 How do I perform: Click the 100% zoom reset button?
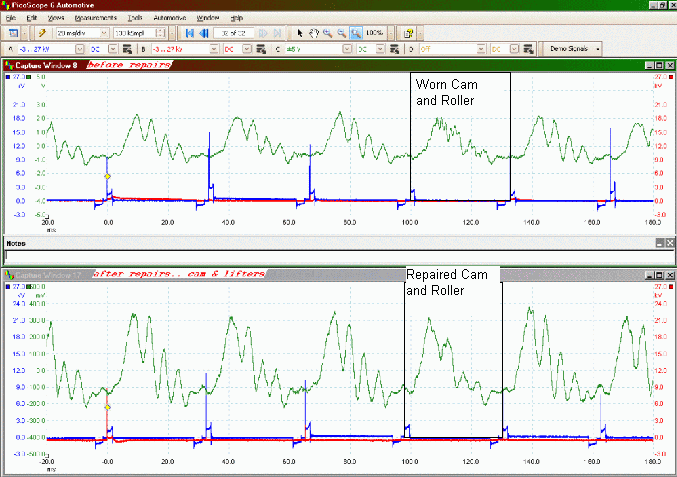[x=374, y=33]
